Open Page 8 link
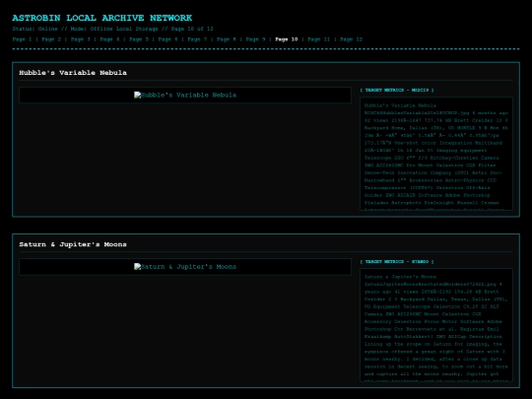Image resolution: width=532 pixels, height=399 pixels. click(227, 39)
